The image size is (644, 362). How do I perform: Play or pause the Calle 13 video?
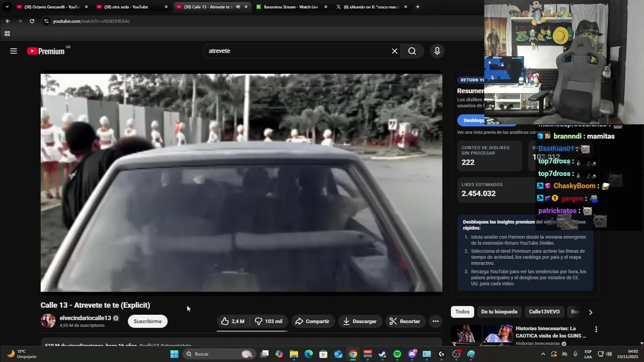click(242, 183)
